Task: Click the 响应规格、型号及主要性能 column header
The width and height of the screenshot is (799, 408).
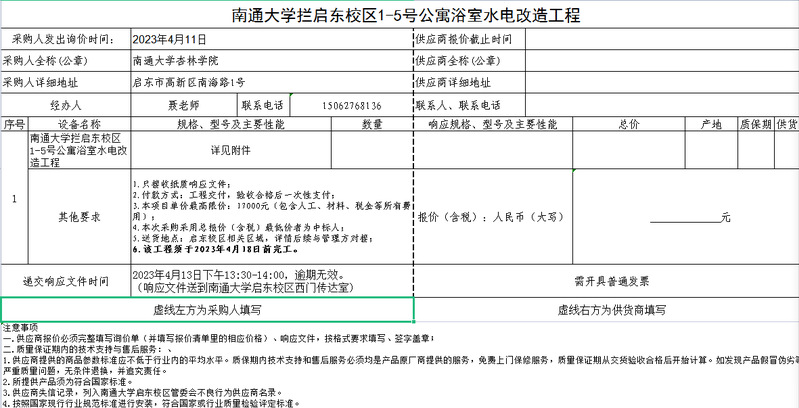Action: click(493, 124)
